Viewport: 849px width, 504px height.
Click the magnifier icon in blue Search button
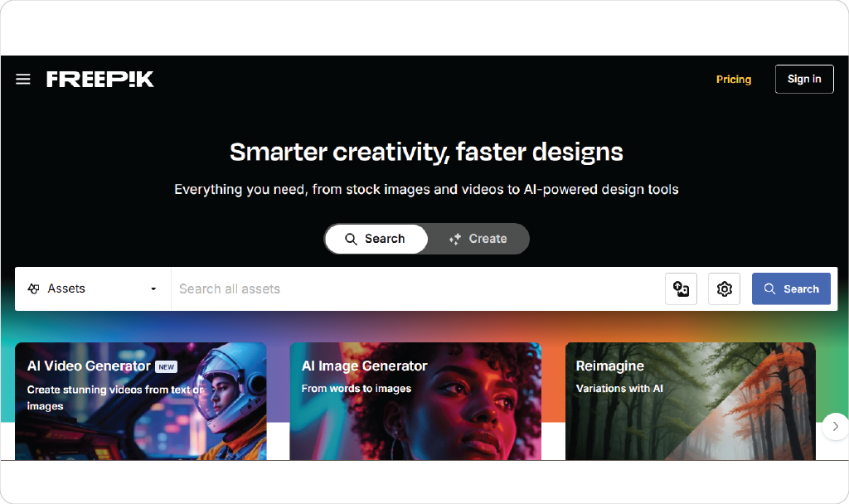point(769,289)
